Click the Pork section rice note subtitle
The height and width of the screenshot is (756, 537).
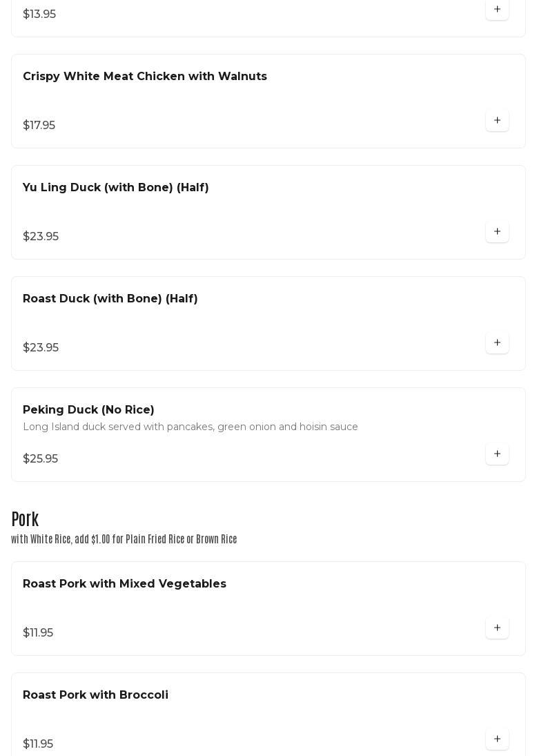point(124,539)
